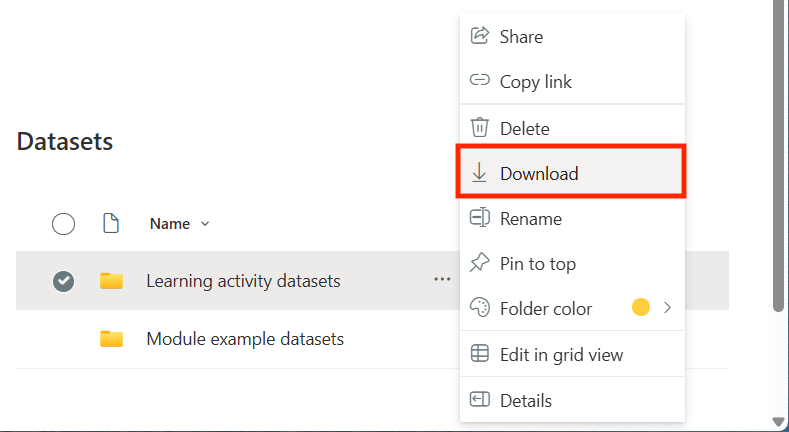
Task: Open the Module example datasets folder
Action: pos(245,339)
